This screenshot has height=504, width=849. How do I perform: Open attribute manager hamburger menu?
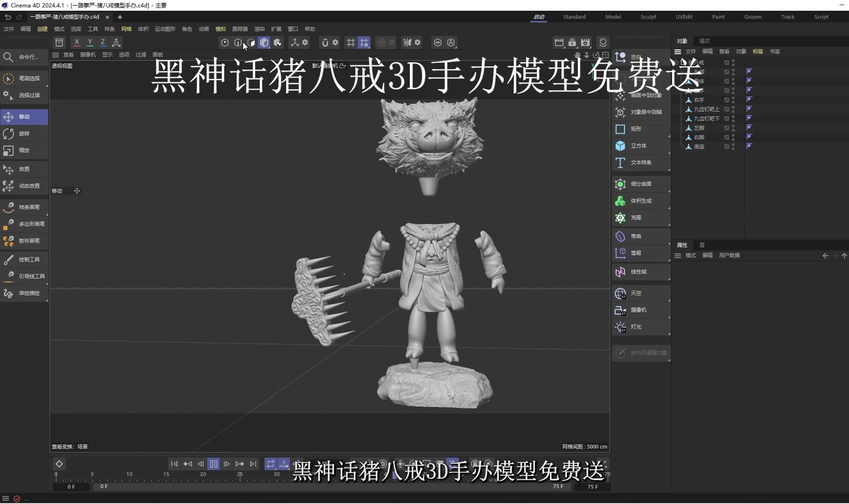[x=678, y=255]
